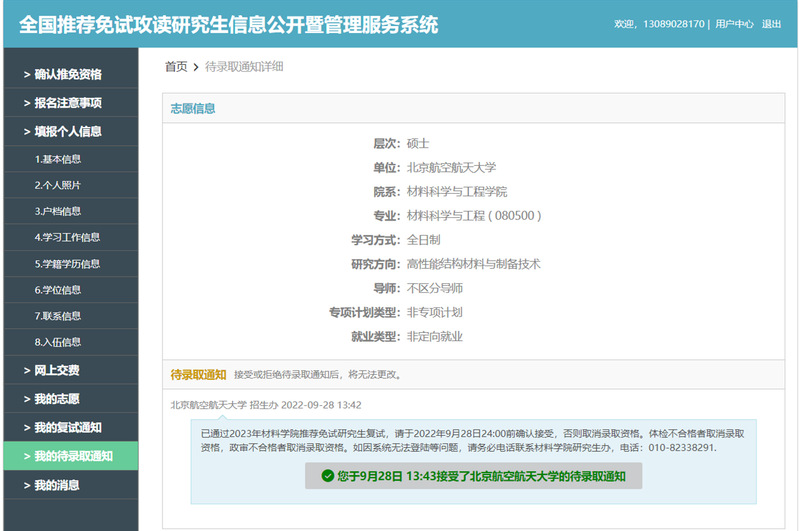Click 退出 to log out
Screen dimensions: 799x531
click(x=772, y=24)
